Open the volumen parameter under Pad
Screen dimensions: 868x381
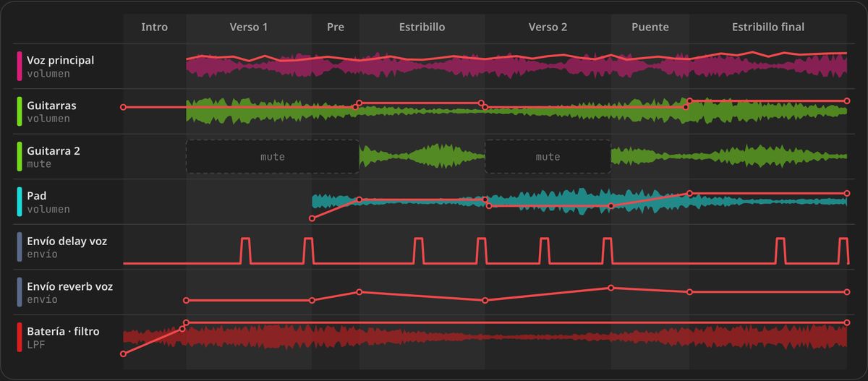click(x=48, y=209)
